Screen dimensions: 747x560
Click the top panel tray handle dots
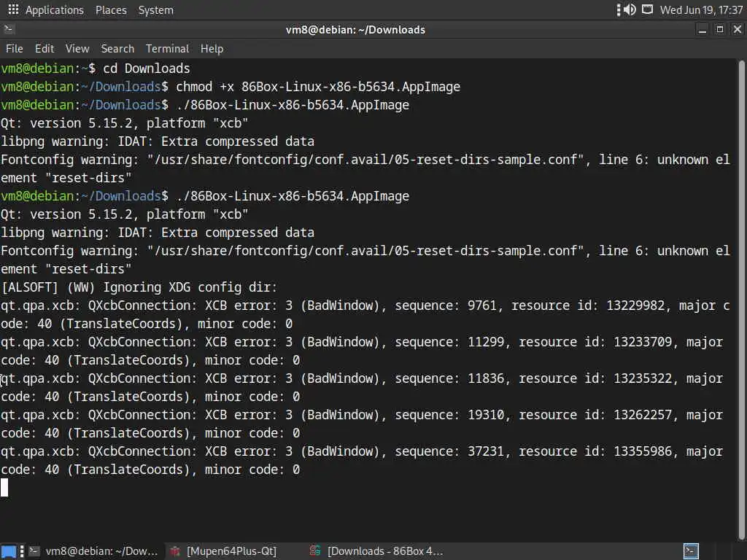tap(619, 10)
